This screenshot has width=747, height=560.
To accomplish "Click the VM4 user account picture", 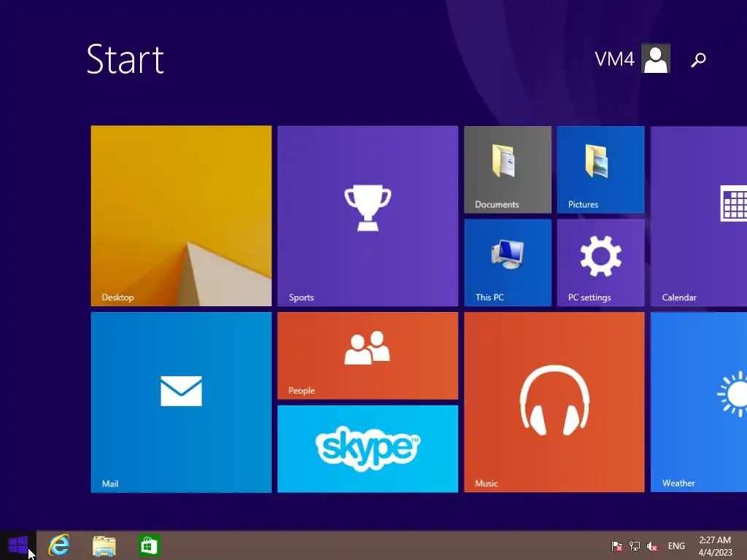I will [x=656, y=58].
